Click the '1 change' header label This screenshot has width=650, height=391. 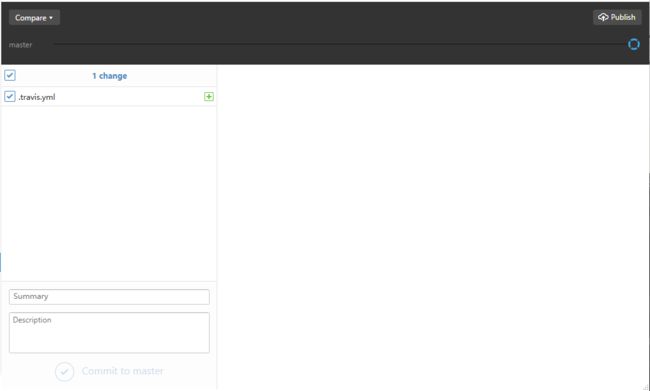pyautogui.click(x=109, y=76)
